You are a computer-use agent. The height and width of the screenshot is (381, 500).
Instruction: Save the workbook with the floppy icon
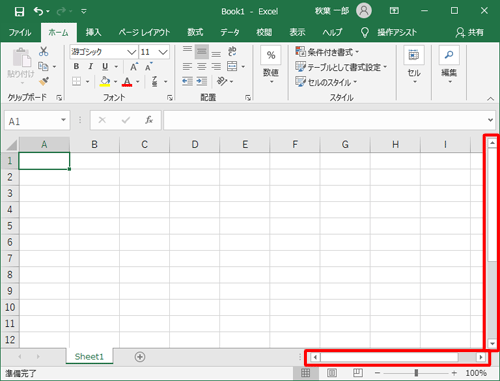point(19,12)
